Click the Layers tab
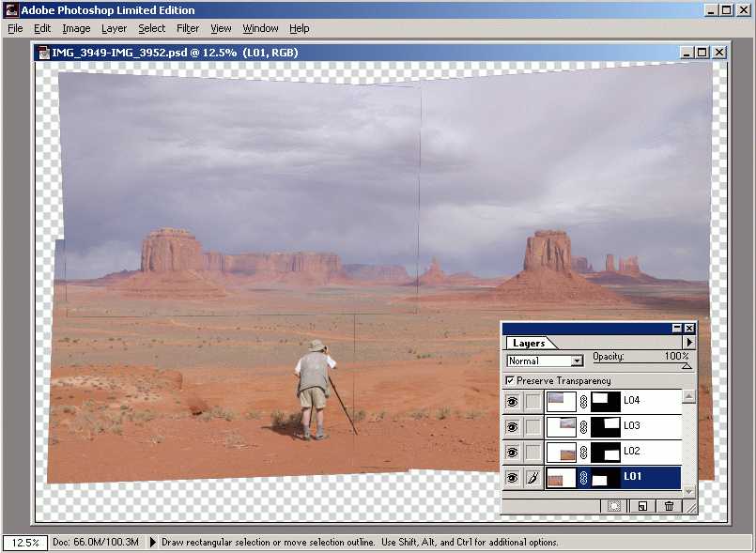Image resolution: width=756 pixels, height=553 pixels. [x=529, y=344]
